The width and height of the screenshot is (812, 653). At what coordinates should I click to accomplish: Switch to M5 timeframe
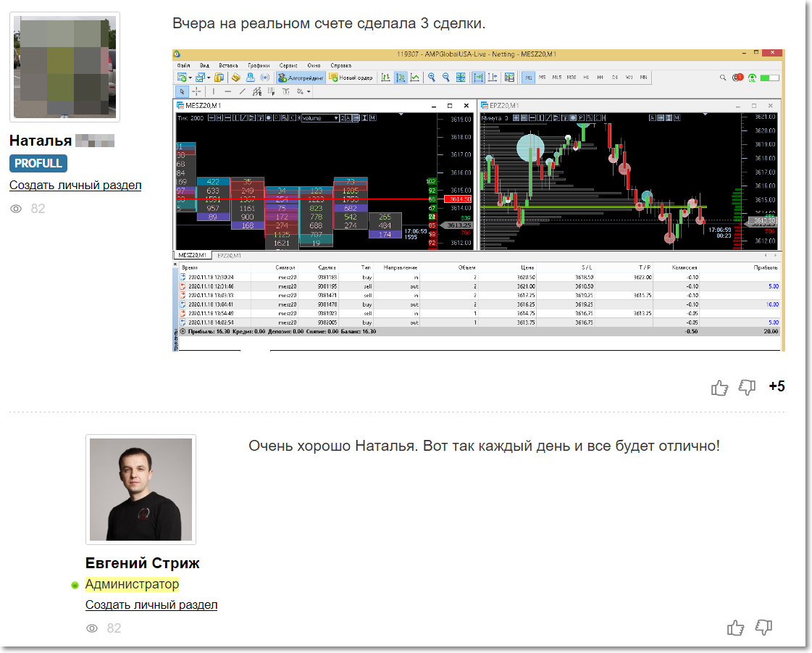(543, 78)
